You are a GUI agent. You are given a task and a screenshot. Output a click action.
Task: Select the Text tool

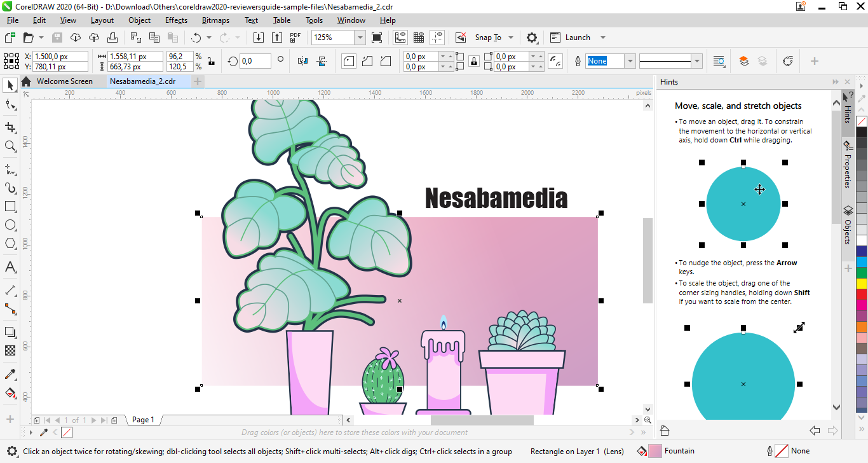point(10,266)
